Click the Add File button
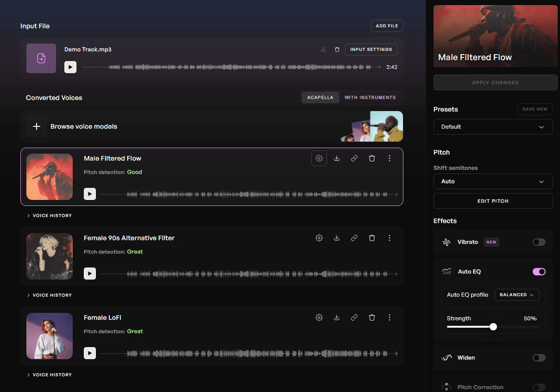The height and width of the screenshot is (392, 560). (387, 26)
